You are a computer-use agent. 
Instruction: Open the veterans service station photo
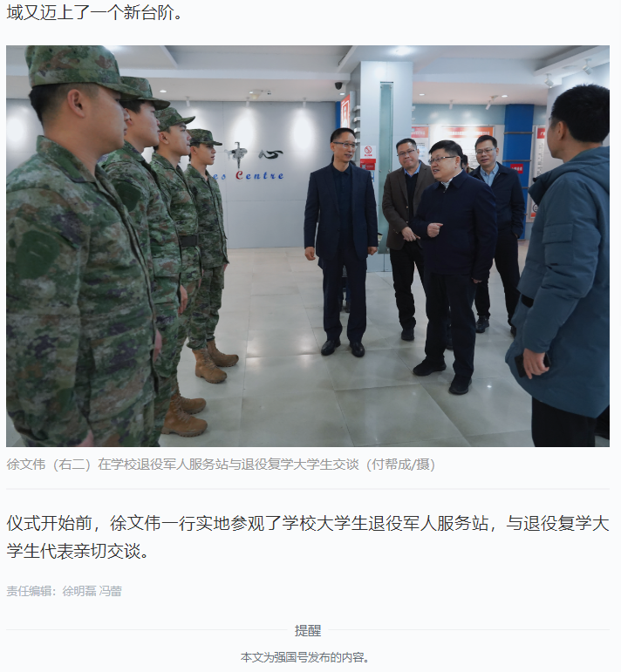point(308,246)
